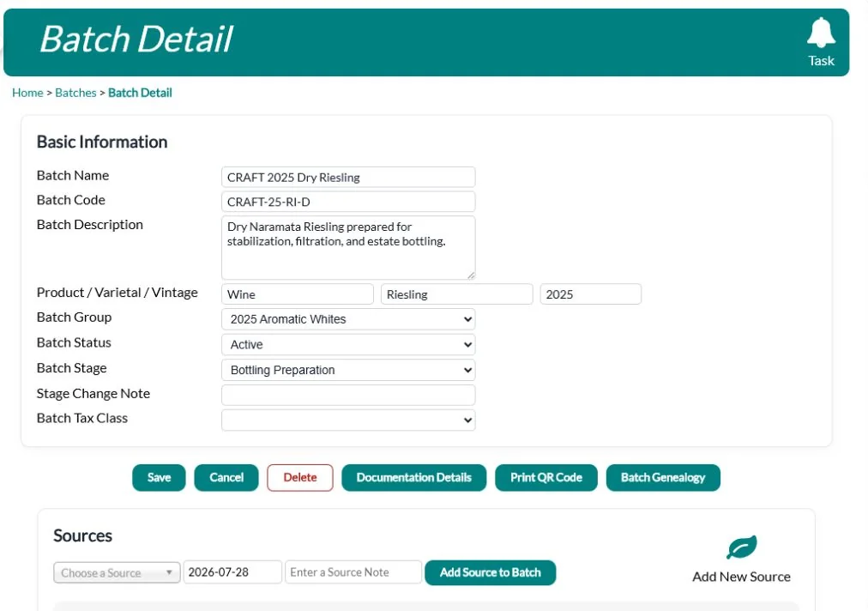Image resolution: width=868 pixels, height=611 pixels.
Task: Open the Task bell notification icon
Action: pos(820,33)
